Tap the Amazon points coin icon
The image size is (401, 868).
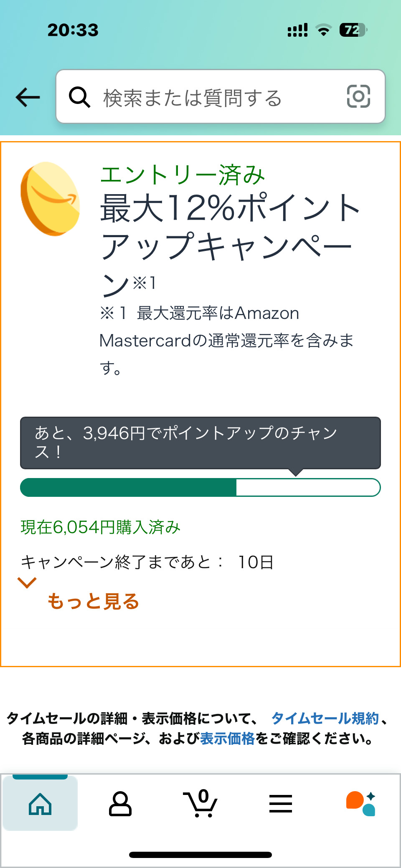pyautogui.click(x=50, y=199)
